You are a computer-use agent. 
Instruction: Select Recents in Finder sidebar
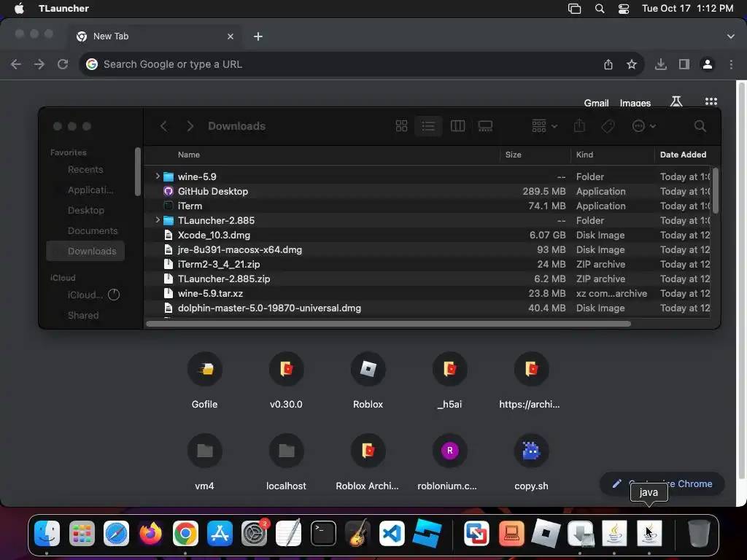(85, 169)
